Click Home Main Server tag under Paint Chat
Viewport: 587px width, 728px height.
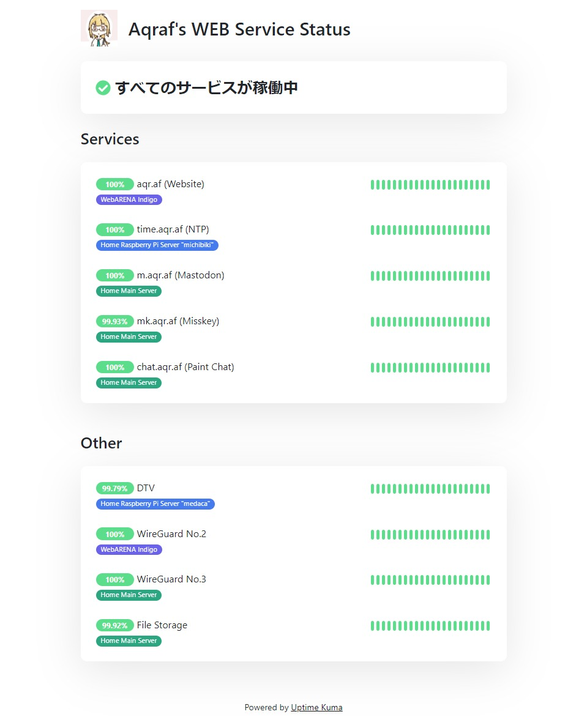click(x=129, y=382)
